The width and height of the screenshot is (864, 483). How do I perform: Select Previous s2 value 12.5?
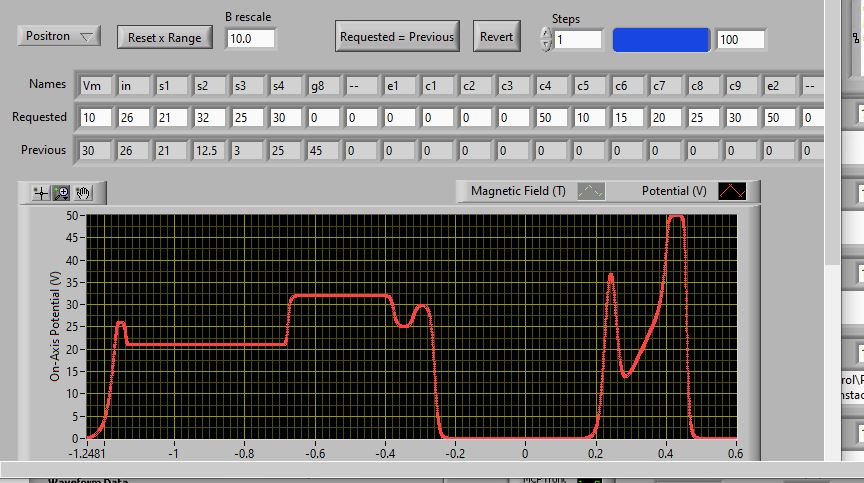click(210, 150)
